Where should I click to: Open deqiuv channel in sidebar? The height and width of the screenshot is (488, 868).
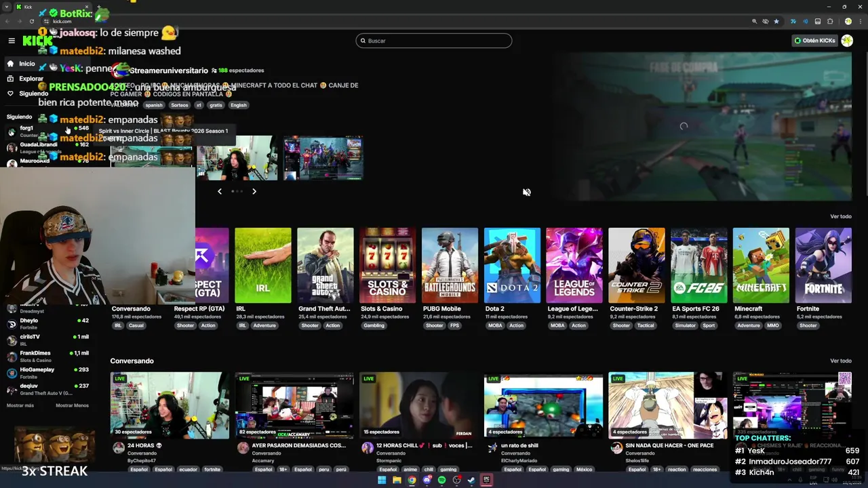pyautogui.click(x=47, y=388)
